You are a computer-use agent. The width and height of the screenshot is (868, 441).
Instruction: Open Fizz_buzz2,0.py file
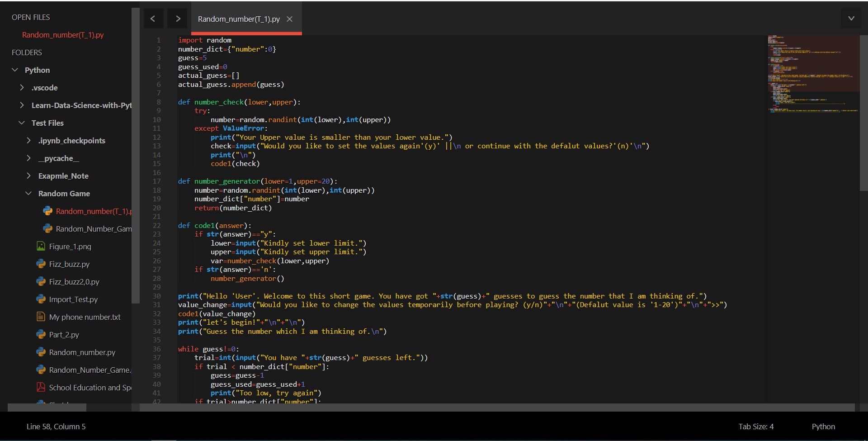tap(74, 282)
